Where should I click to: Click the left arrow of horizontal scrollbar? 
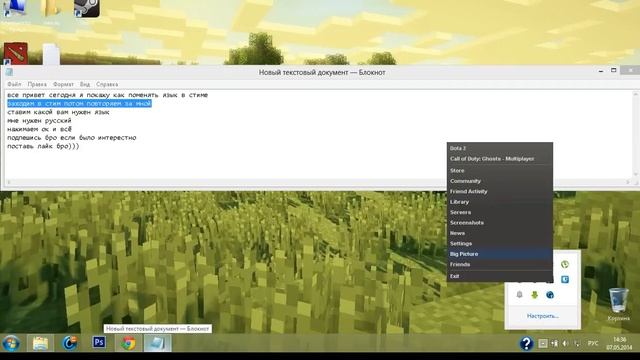(x=9, y=182)
